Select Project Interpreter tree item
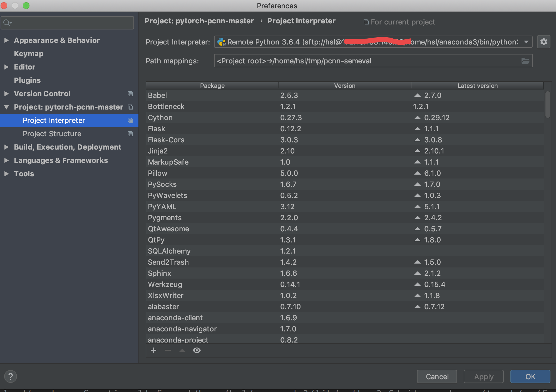The image size is (556, 392). pos(69,120)
